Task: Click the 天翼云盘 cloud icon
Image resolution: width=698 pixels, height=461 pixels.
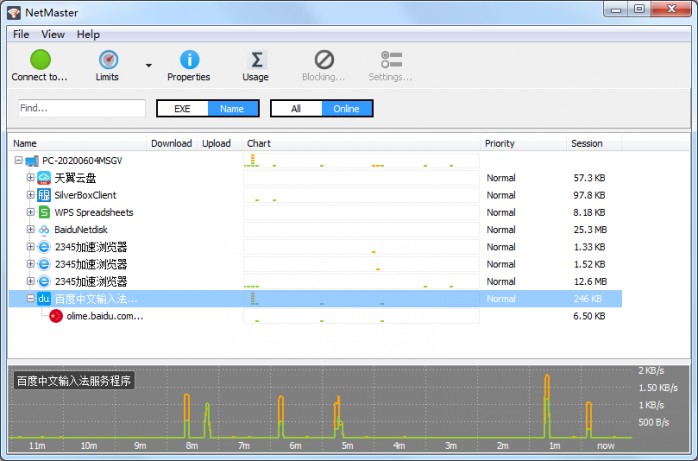Action: click(x=44, y=178)
